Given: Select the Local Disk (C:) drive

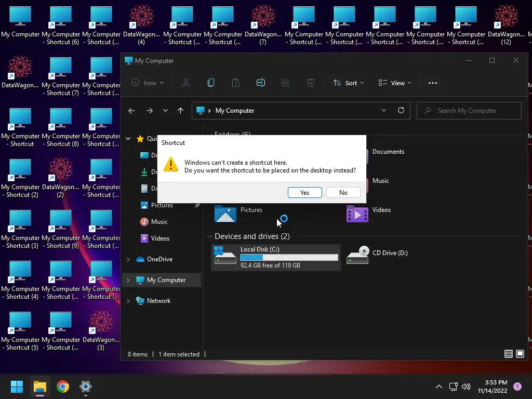Looking at the screenshot, I should click(275, 257).
